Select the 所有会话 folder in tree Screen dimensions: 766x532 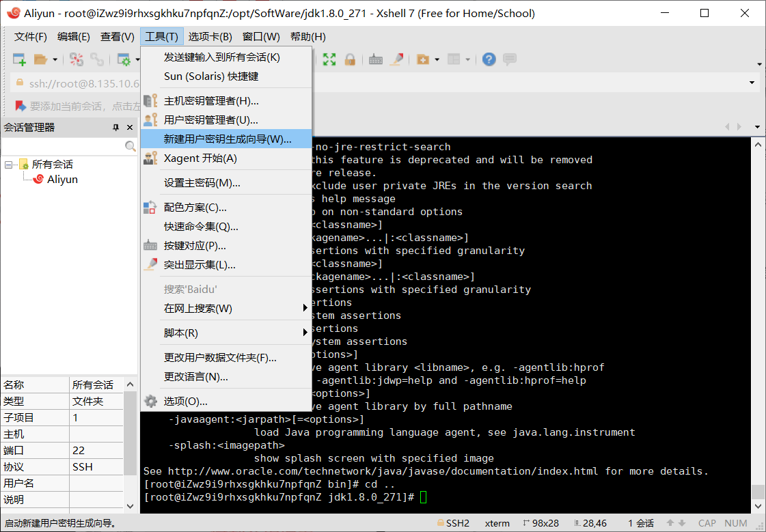tap(52, 165)
